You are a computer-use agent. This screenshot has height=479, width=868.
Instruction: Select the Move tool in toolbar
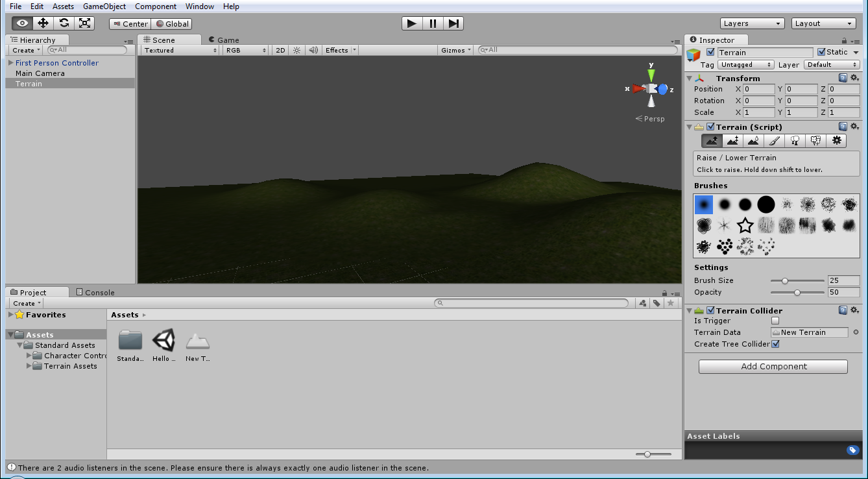[x=43, y=23]
